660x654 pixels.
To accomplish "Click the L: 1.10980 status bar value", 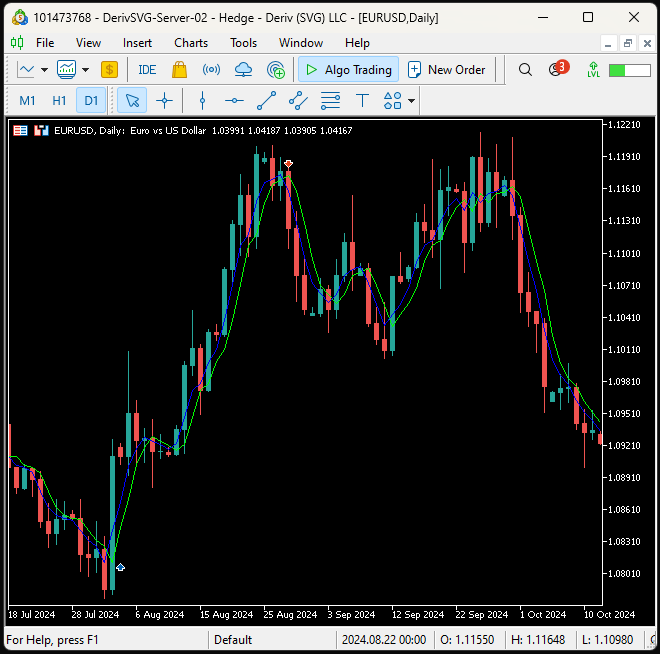I will [608, 640].
